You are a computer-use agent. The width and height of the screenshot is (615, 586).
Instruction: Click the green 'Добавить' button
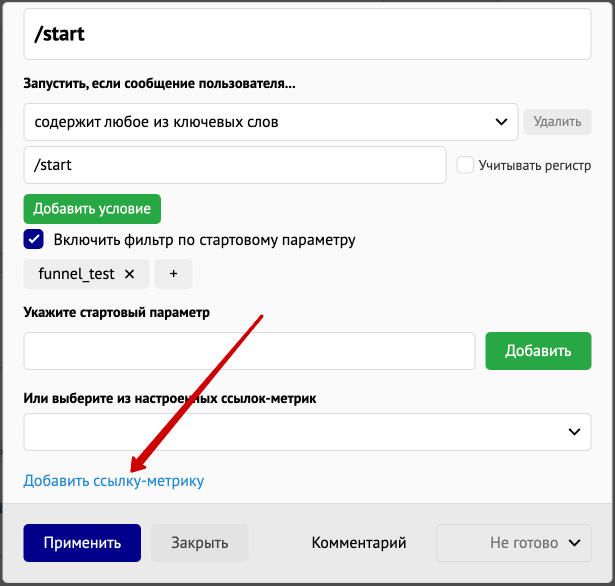tap(538, 351)
